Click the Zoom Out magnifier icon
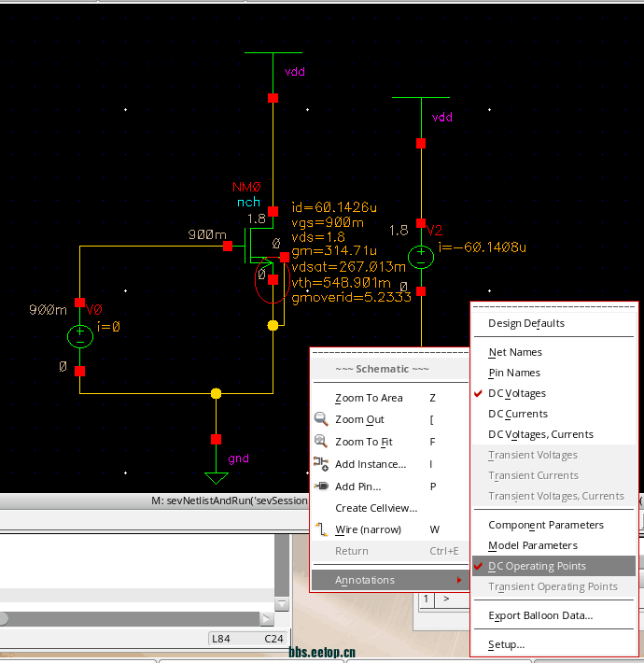Screen dimensions: 644x663 click(x=321, y=419)
